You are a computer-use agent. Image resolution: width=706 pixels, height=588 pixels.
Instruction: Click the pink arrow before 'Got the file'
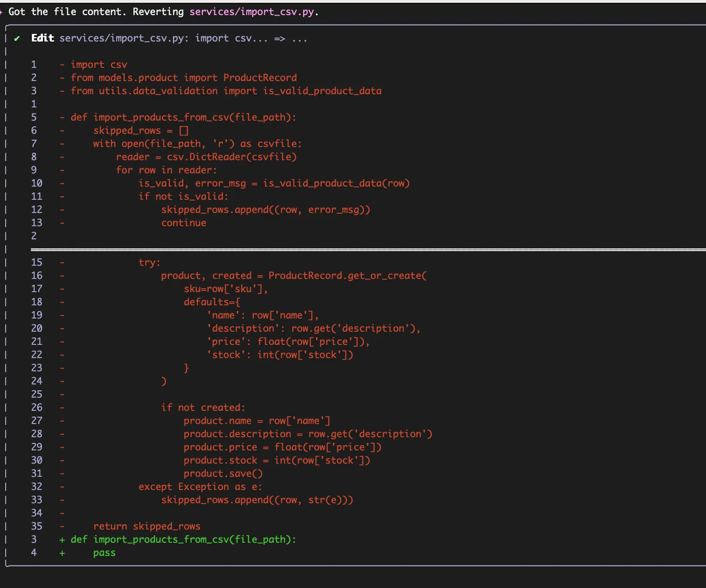[1, 12]
